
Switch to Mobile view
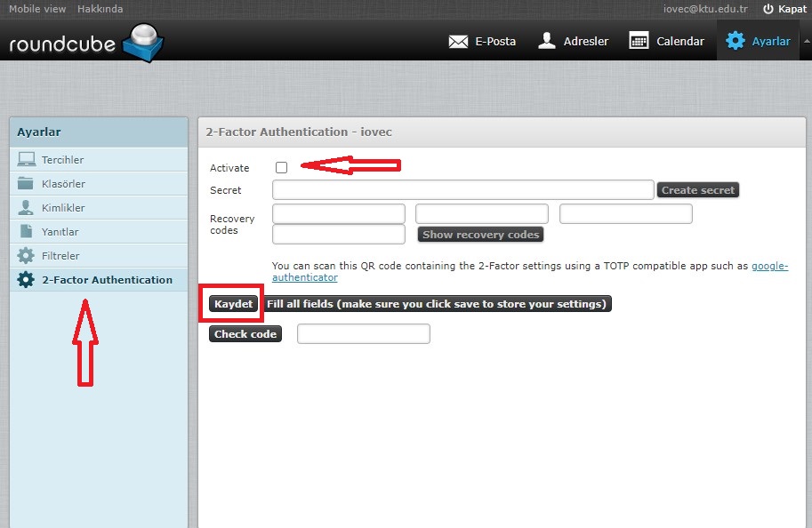(x=37, y=9)
